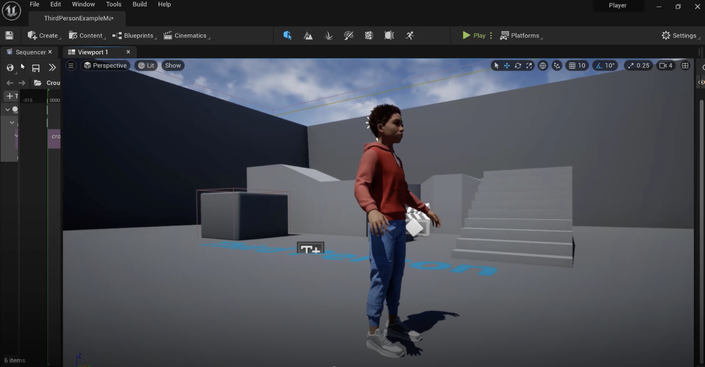This screenshot has height=367, width=705.
Task: Select the Animation mode running-figure icon
Action: [x=410, y=36]
